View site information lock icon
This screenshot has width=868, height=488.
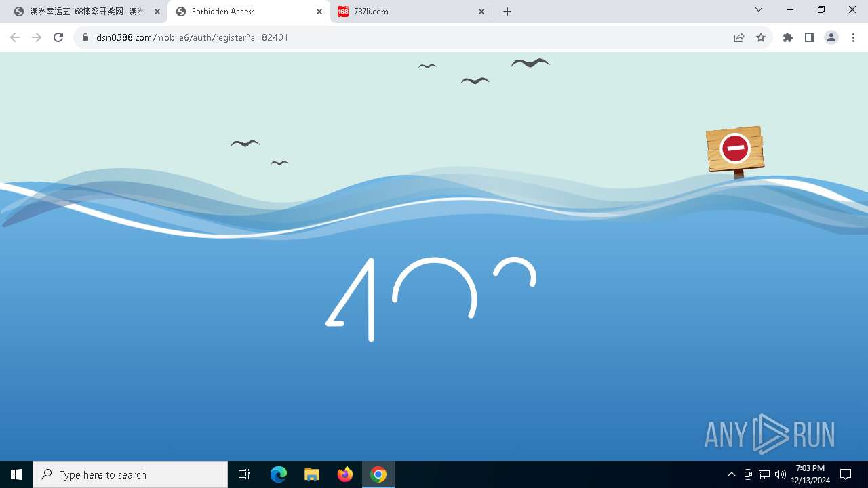pyautogui.click(x=85, y=37)
